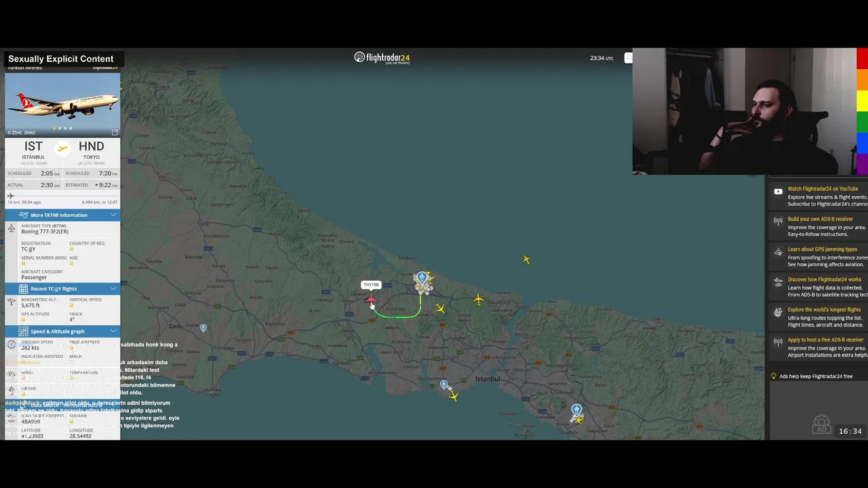Image resolution: width=868 pixels, height=488 pixels.
Task: Select yellow plane near the Atatürk airport coast
Action: 454,396
